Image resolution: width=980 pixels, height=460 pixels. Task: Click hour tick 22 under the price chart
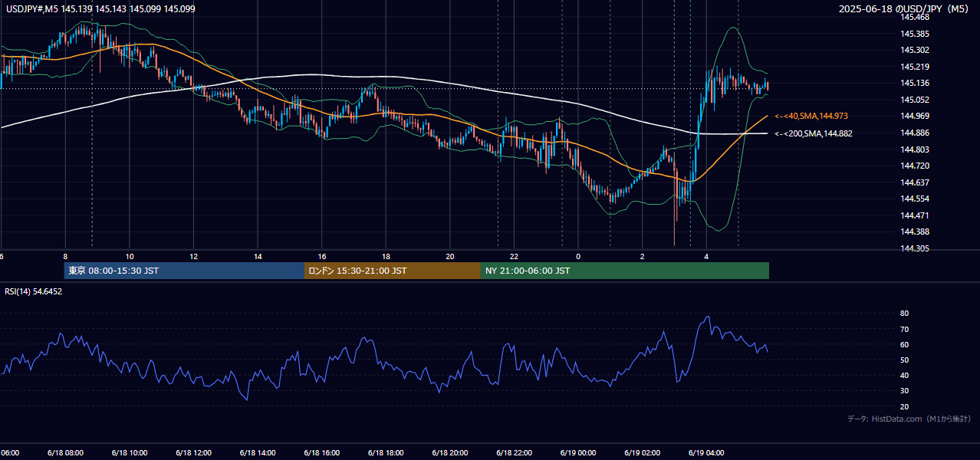(515, 256)
